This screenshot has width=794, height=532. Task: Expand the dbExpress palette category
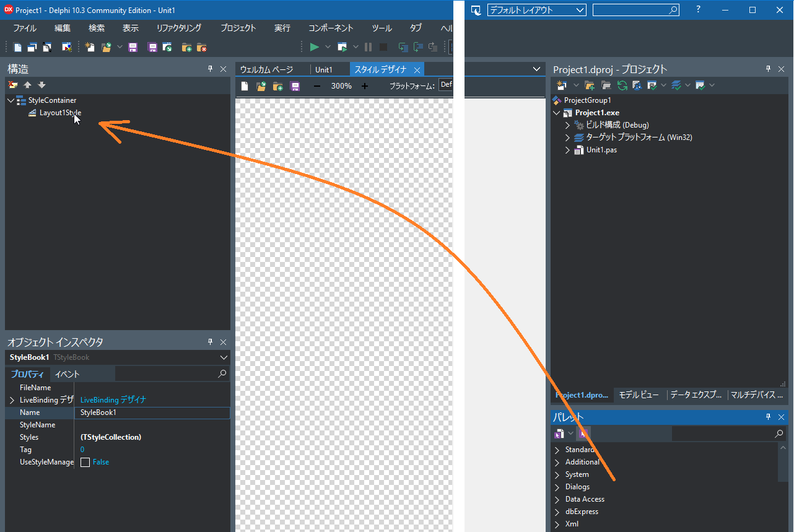(557, 512)
